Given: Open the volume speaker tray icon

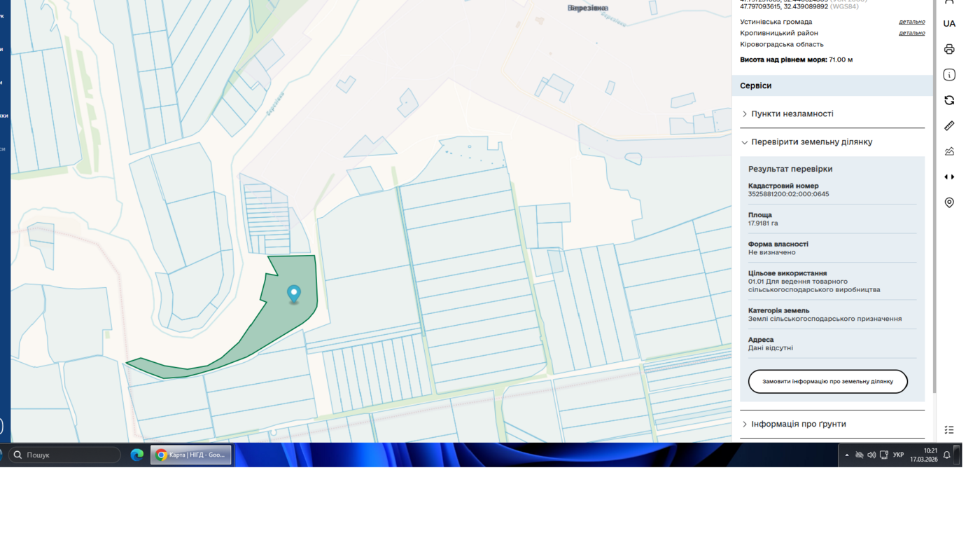Looking at the screenshot, I should 871,455.
